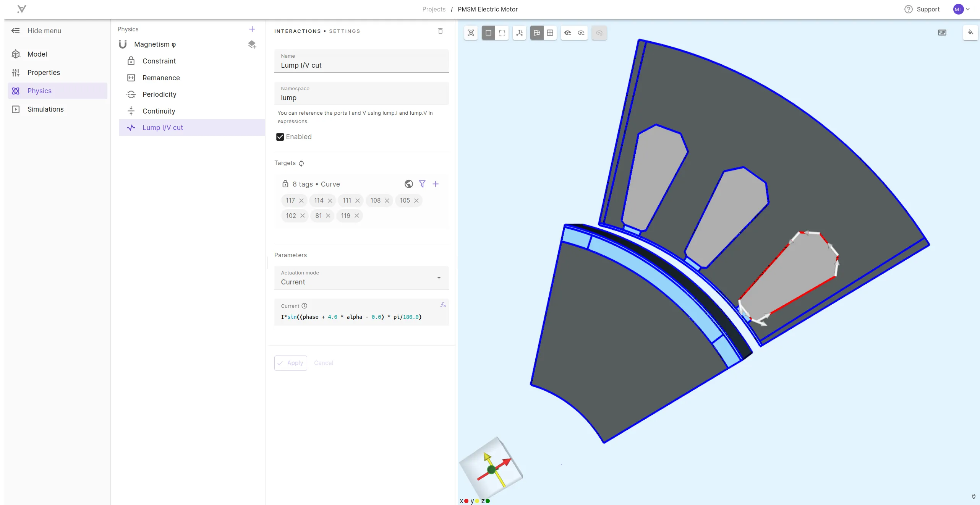Click the plug icon in viewport corner
This screenshot has width=980, height=505.
[x=974, y=496]
